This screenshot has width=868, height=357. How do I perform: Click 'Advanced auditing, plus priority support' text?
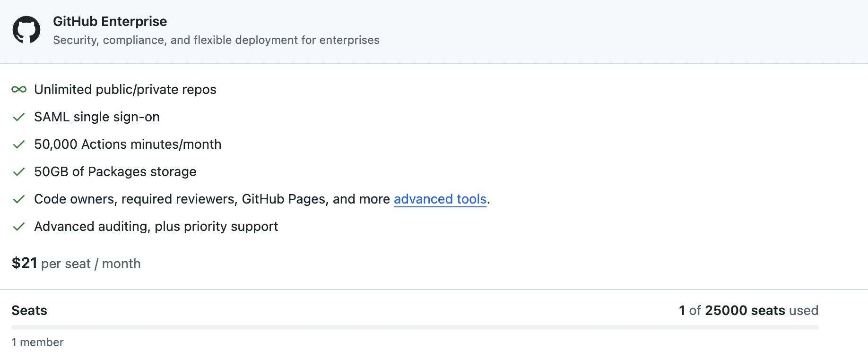tap(156, 226)
